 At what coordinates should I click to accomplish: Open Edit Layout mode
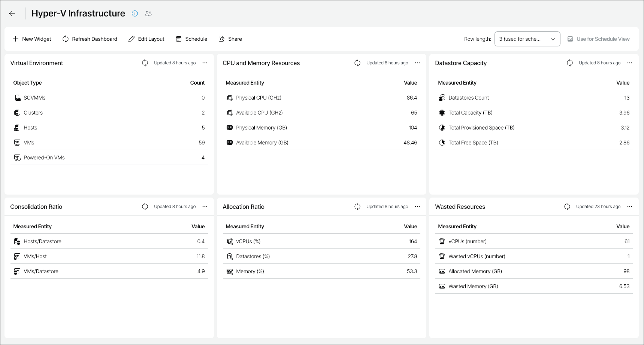pos(146,39)
